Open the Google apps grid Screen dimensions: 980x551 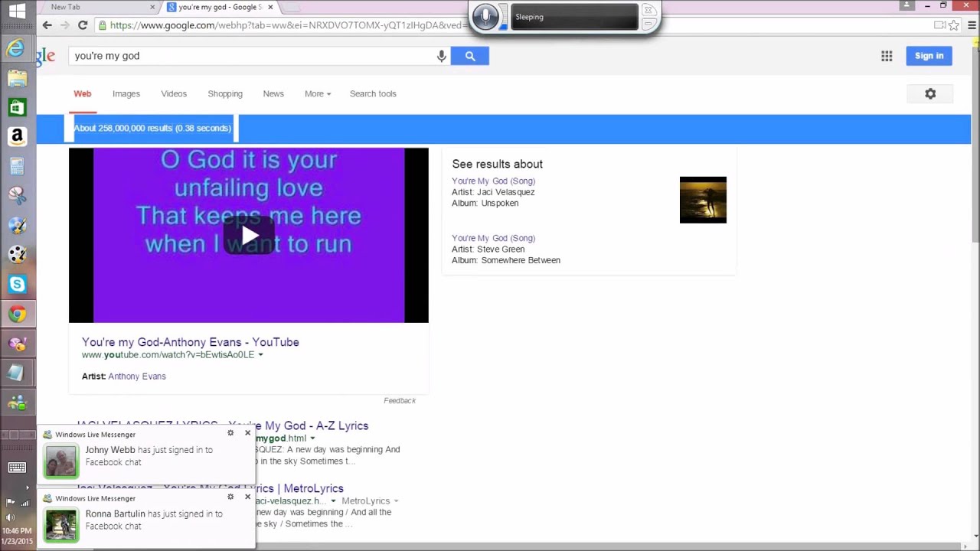(x=886, y=55)
